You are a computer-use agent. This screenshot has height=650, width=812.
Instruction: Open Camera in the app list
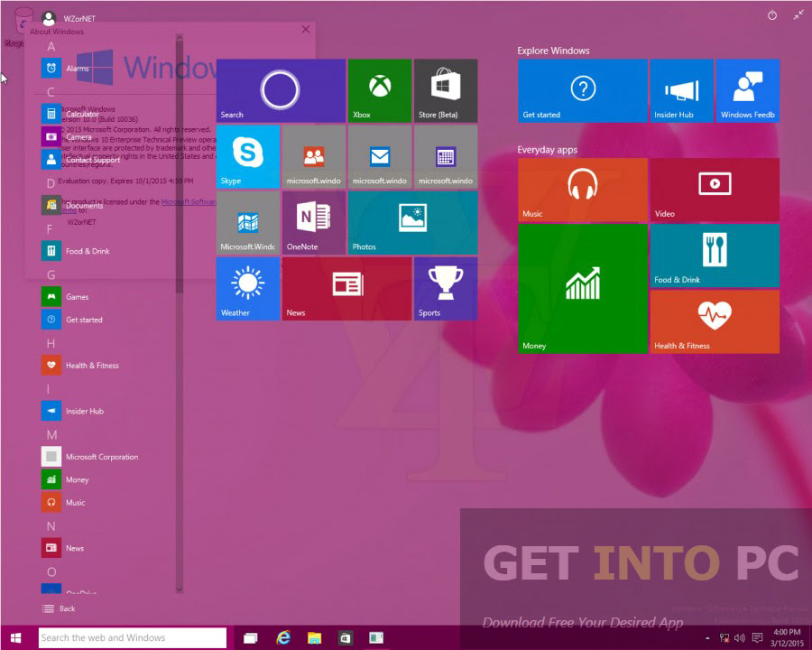coord(66,137)
